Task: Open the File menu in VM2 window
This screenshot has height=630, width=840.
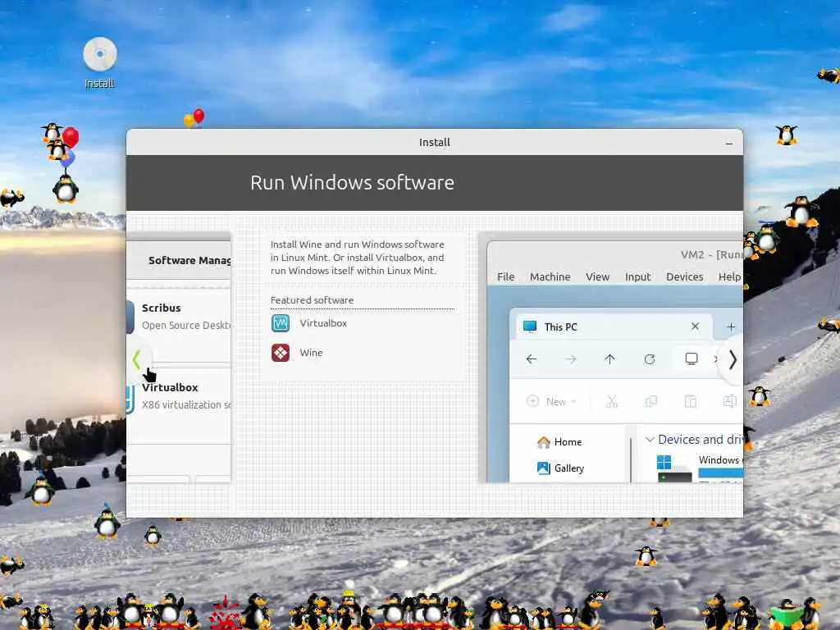Action: (x=505, y=277)
